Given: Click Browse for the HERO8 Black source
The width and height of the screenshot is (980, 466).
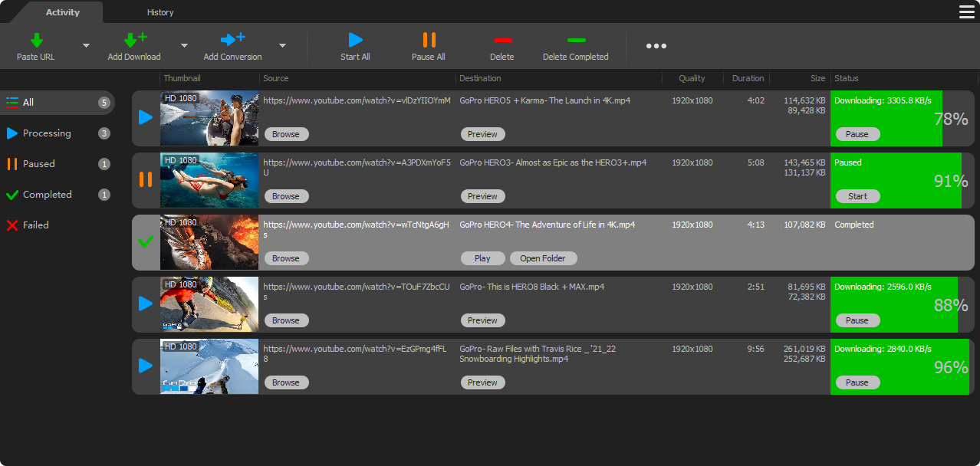Looking at the screenshot, I should pos(286,320).
